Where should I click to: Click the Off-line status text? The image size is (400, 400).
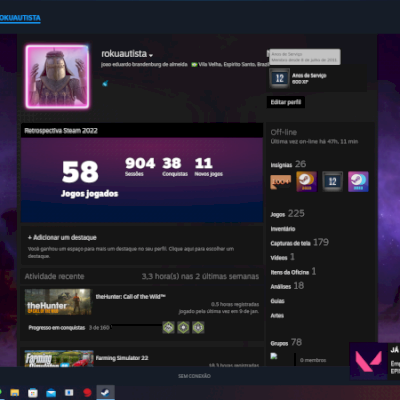click(x=283, y=132)
